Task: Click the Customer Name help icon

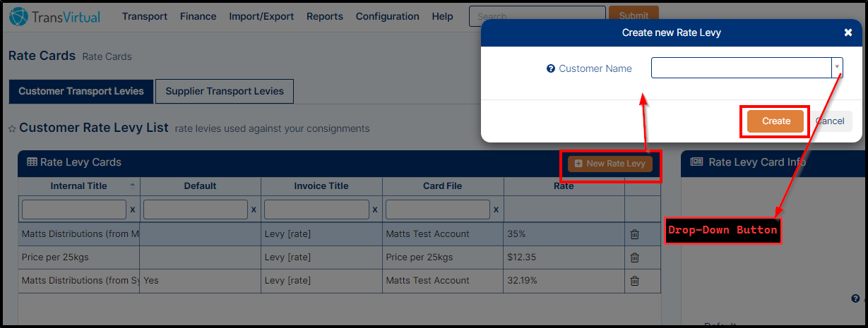Action: pyautogui.click(x=551, y=69)
